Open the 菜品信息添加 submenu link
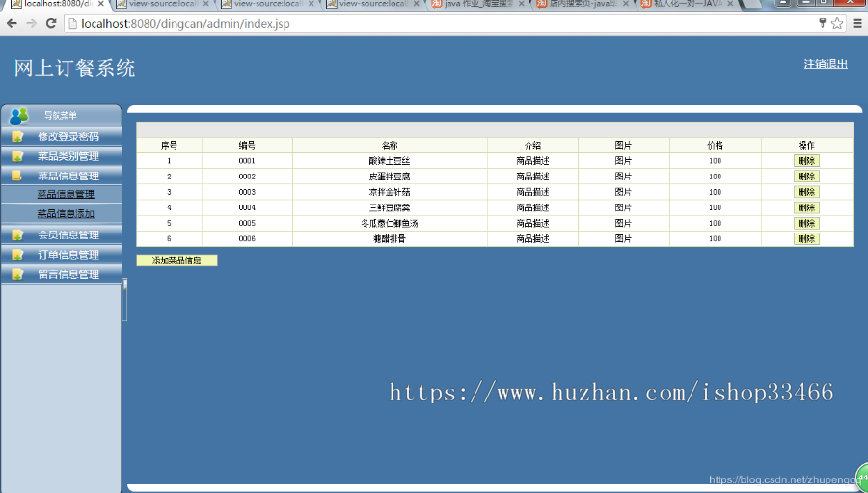Image resolution: width=868 pixels, height=493 pixels. coord(66,214)
